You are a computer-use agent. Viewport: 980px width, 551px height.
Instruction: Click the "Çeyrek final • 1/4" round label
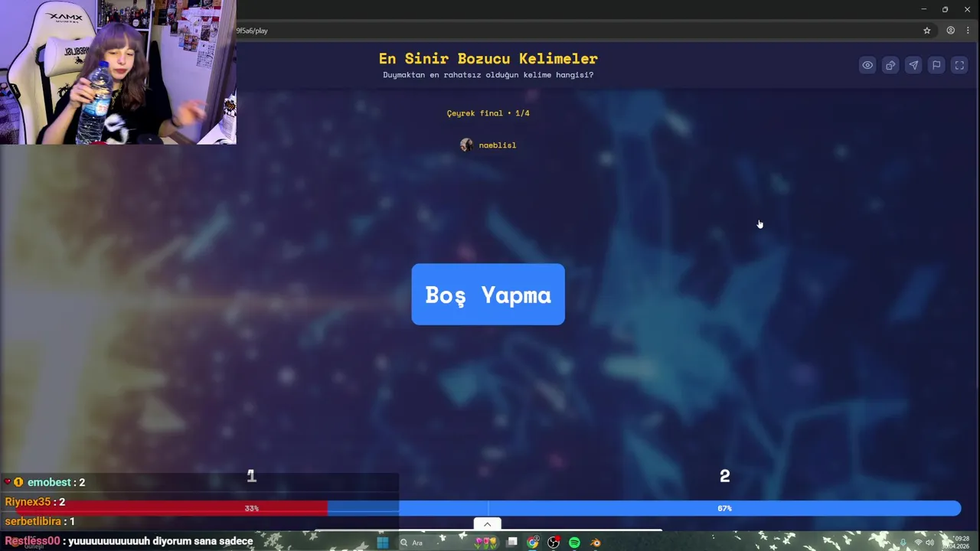click(x=488, y=113)
